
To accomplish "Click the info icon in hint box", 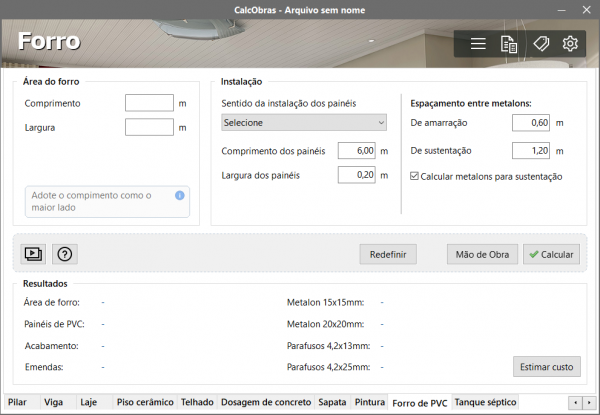I will [x=180, y=196].
